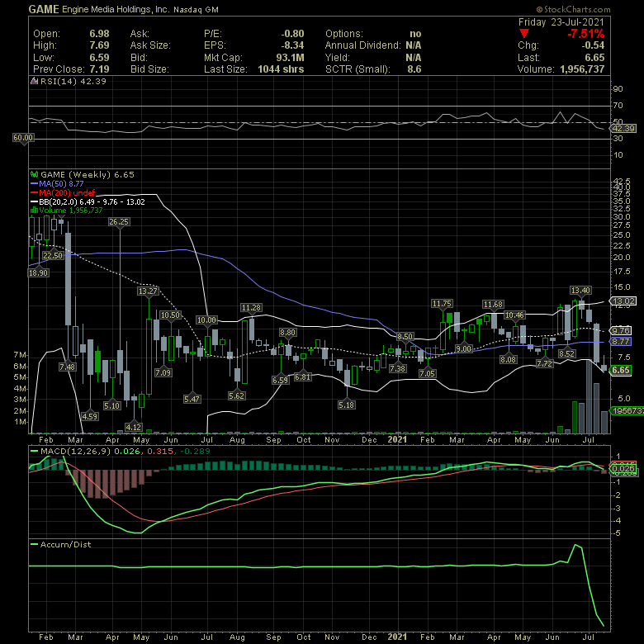The height and width of the screenshot is (644, 644).
Task: Click the Prev Close value 7.19
Action: 99,69
